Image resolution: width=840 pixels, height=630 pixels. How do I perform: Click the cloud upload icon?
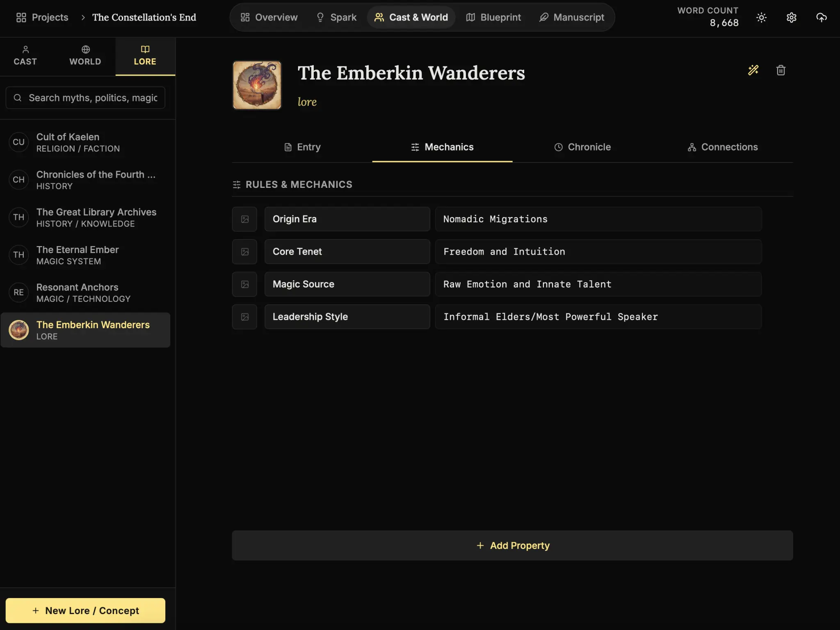821,18
